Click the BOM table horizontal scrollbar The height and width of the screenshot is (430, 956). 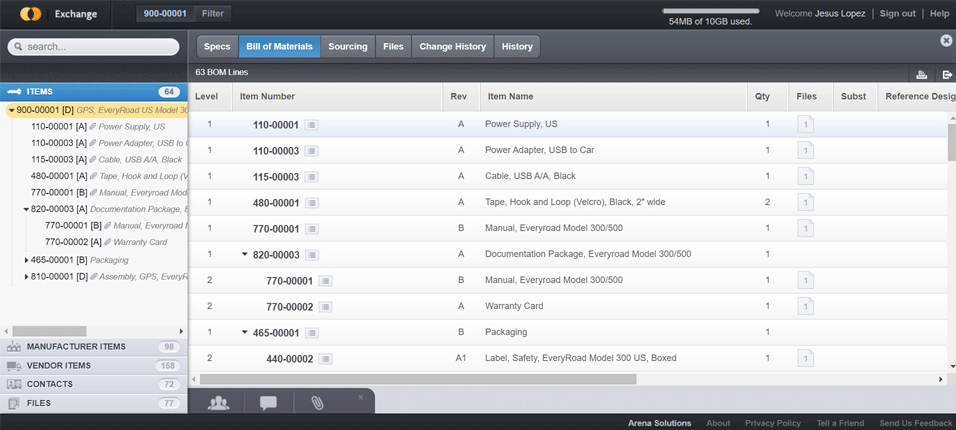418,379
